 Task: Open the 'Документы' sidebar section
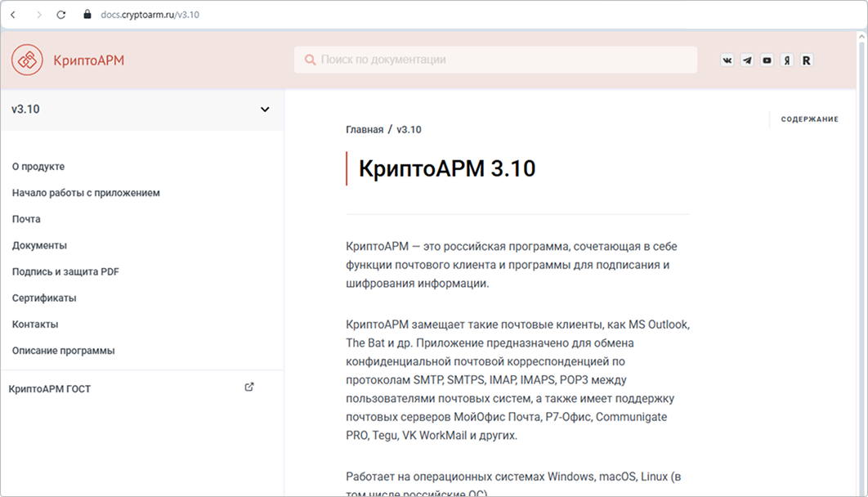tap(39, 245)
